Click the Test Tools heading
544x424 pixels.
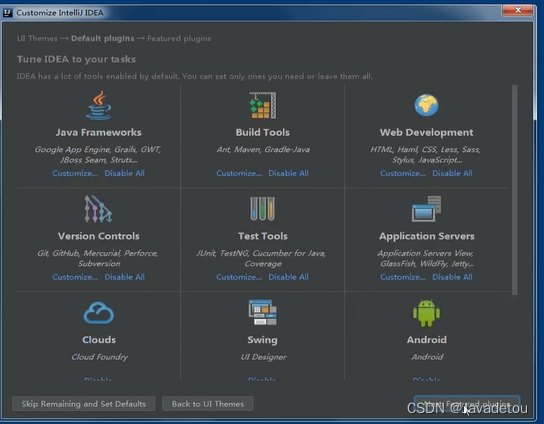263,236
